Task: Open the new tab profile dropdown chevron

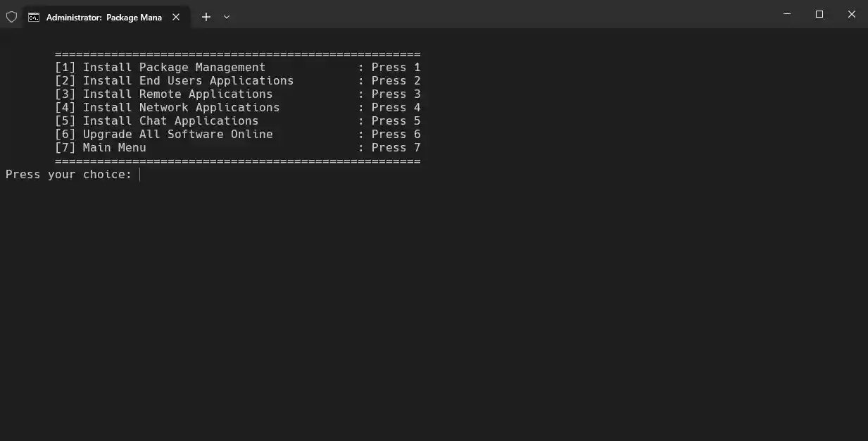Action: [226, 16]
